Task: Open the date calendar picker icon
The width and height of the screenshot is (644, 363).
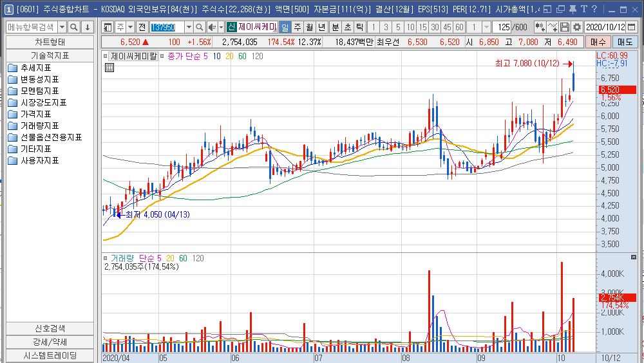Action: 632,28
